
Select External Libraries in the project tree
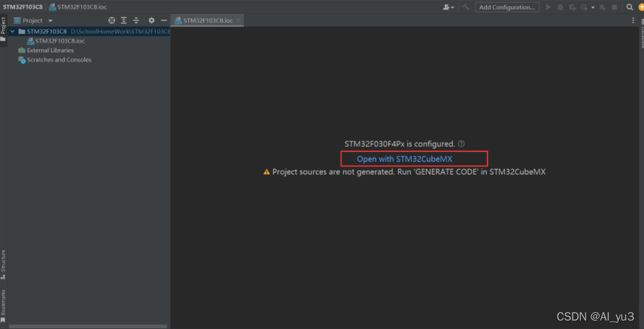coord(46,50)
